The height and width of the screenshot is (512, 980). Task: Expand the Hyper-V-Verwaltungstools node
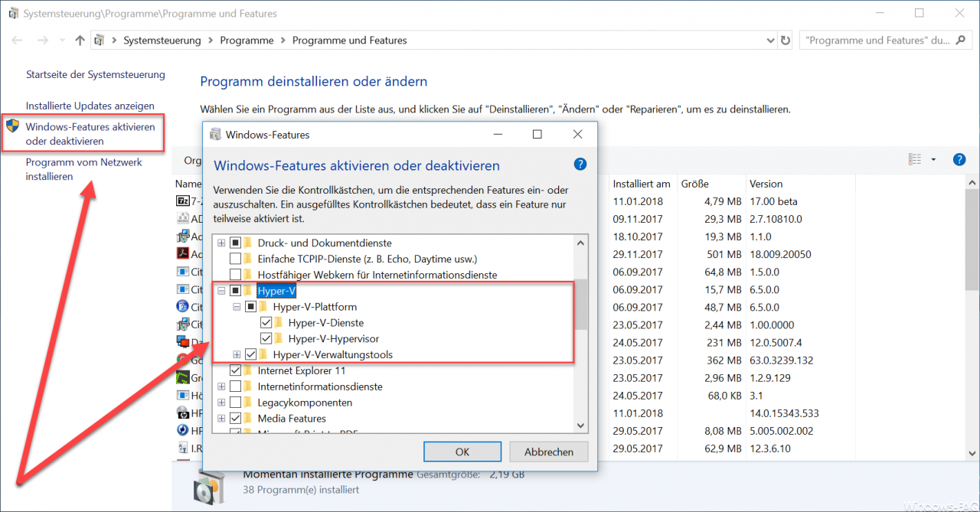point(237,354)
